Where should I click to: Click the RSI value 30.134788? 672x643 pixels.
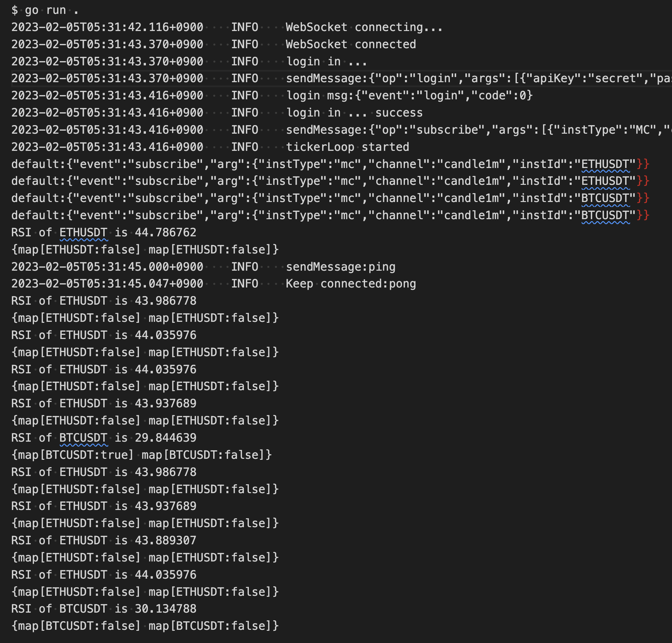165,609
